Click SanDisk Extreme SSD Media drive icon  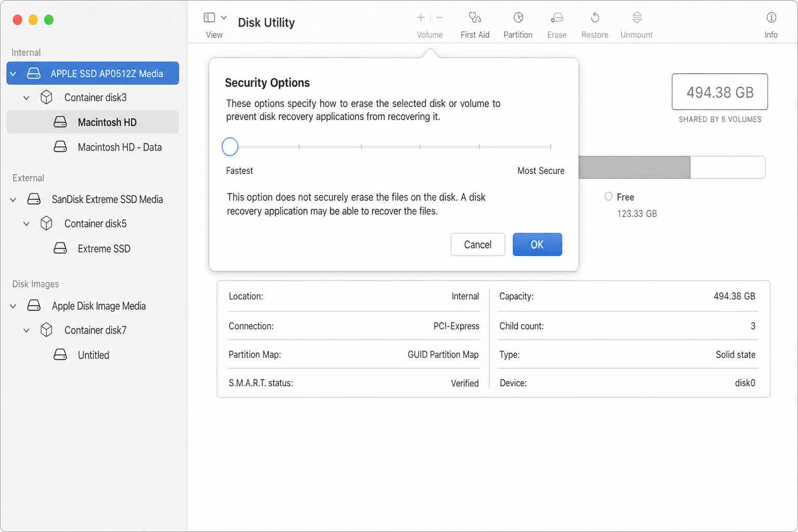pos(34,199)
